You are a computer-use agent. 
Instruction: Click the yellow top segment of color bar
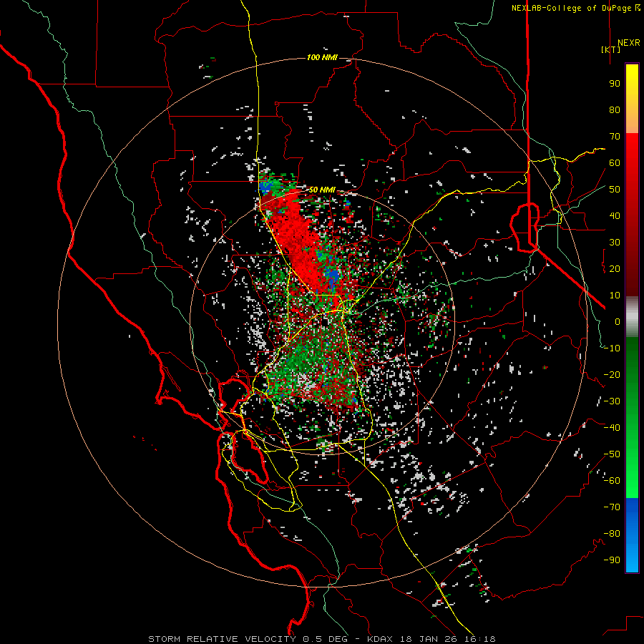pyautogui.click(x=632, y=99)
